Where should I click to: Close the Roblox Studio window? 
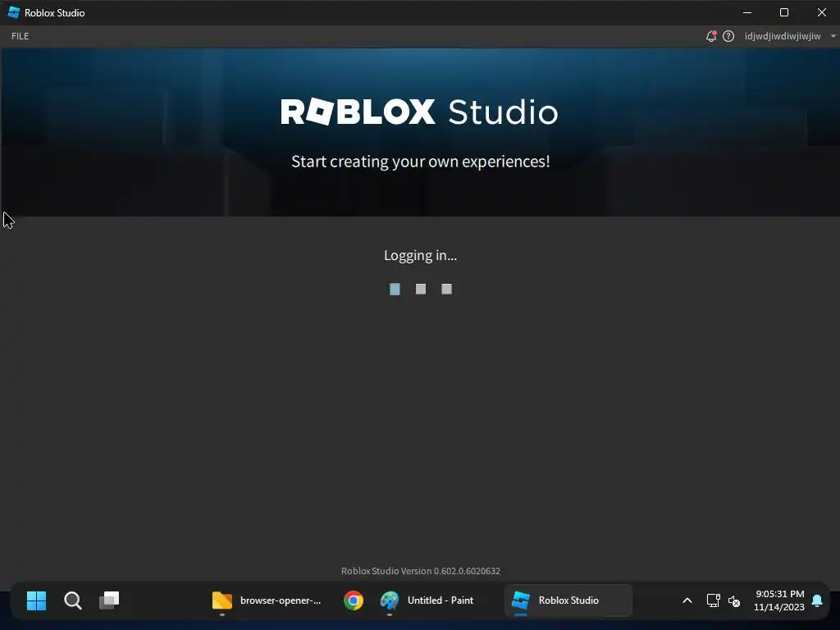[822, 12]
